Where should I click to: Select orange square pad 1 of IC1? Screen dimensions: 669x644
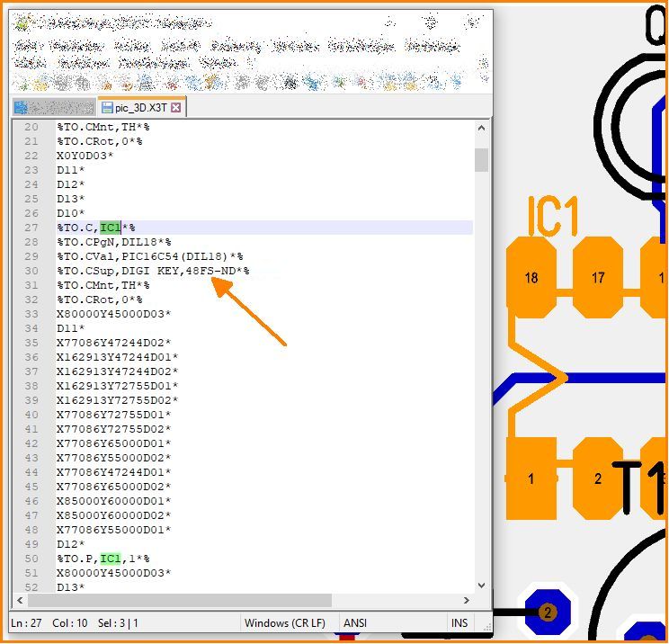531,479
